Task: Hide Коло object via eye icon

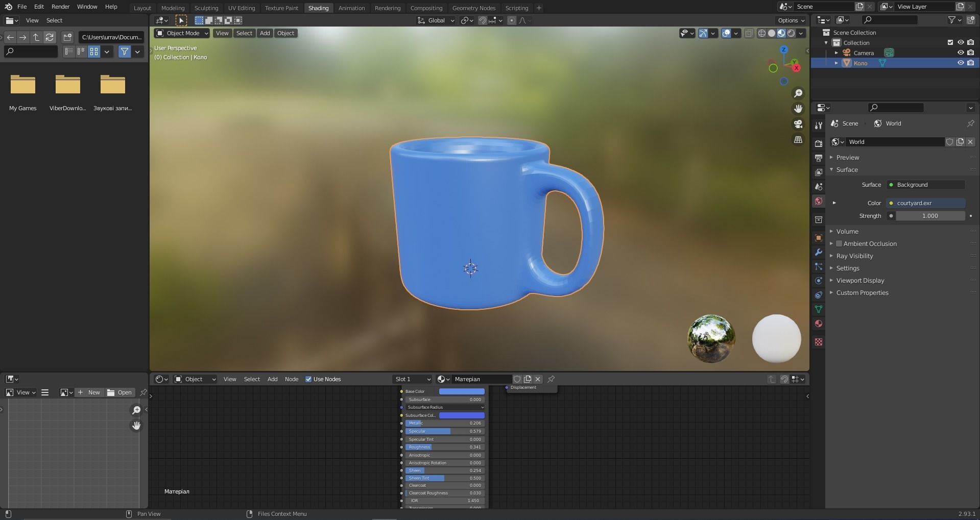Action: (x=961, y=63)
